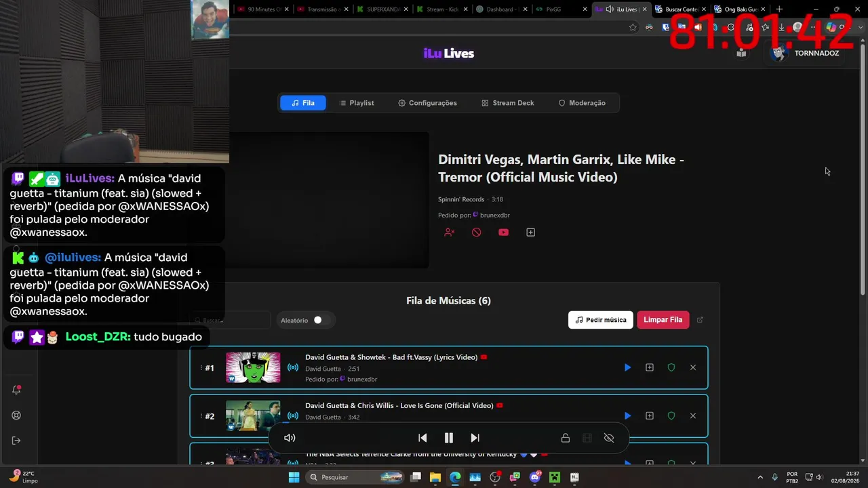Click the iLu Lives logo

tap(449, 54)
